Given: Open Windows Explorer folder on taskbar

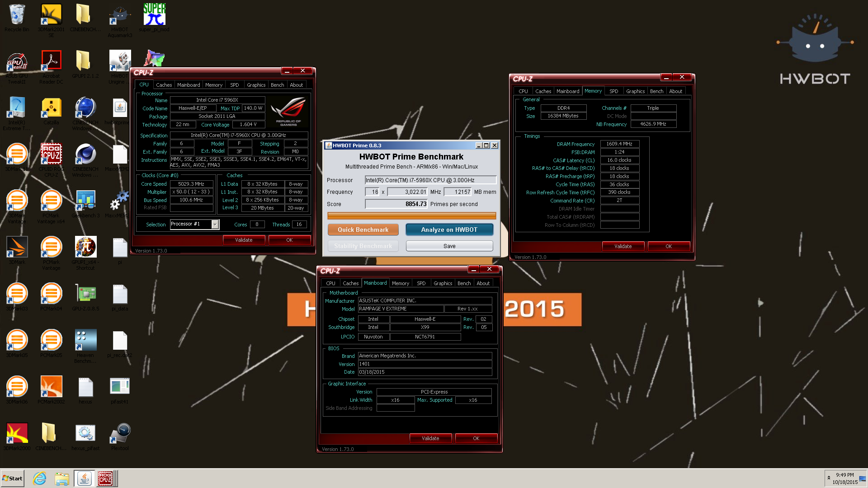Looking at the screenshot, I should click(62, 478).
